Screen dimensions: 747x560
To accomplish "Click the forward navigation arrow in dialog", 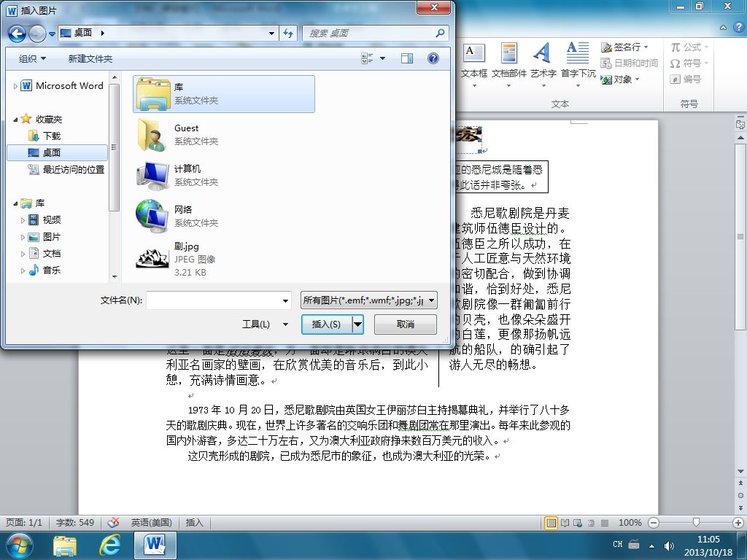I will point(37,34).
